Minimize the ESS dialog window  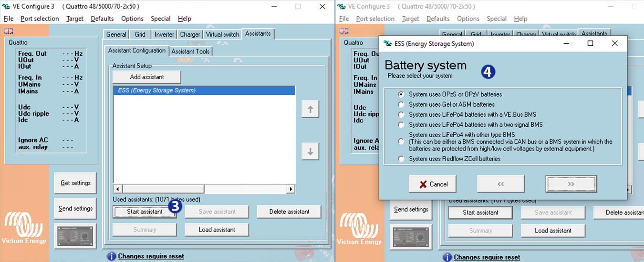click(x=566, y=43)
